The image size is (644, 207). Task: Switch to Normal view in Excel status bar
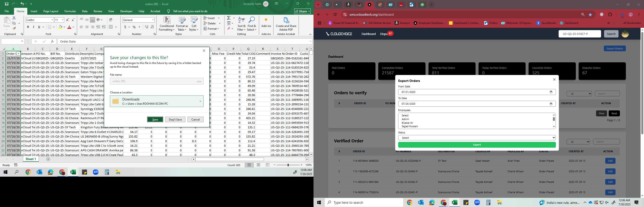(249, 165)
